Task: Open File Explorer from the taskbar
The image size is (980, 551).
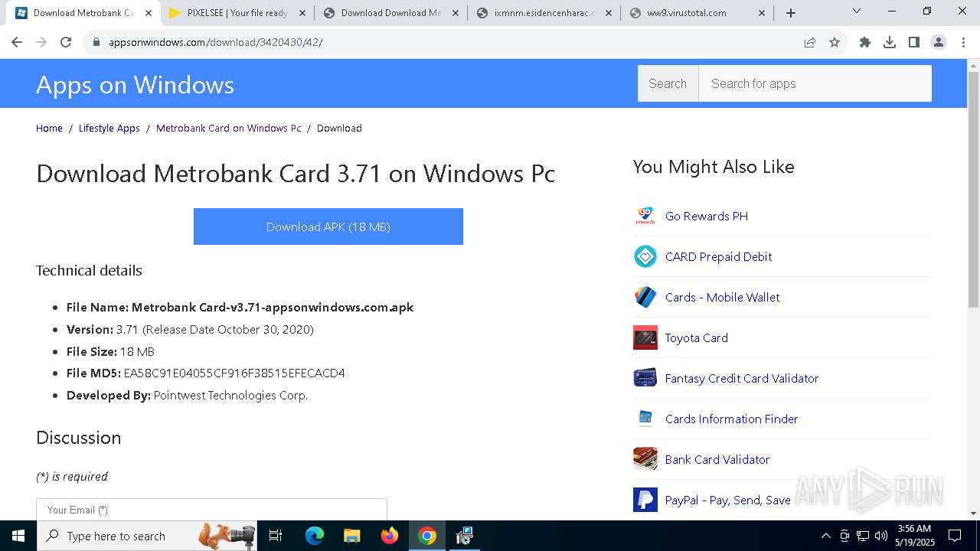Action: point(351,536)
